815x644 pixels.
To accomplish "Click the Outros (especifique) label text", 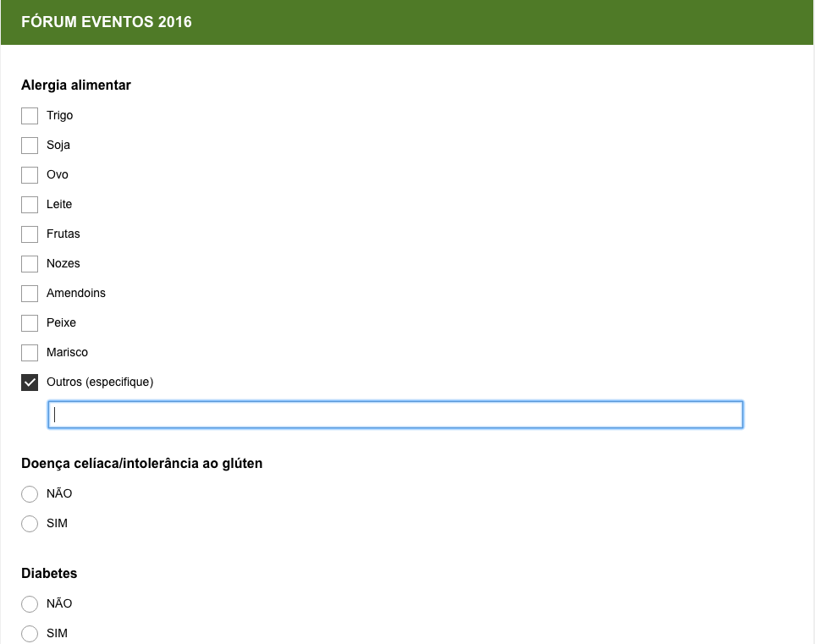I will click(100, 382).
